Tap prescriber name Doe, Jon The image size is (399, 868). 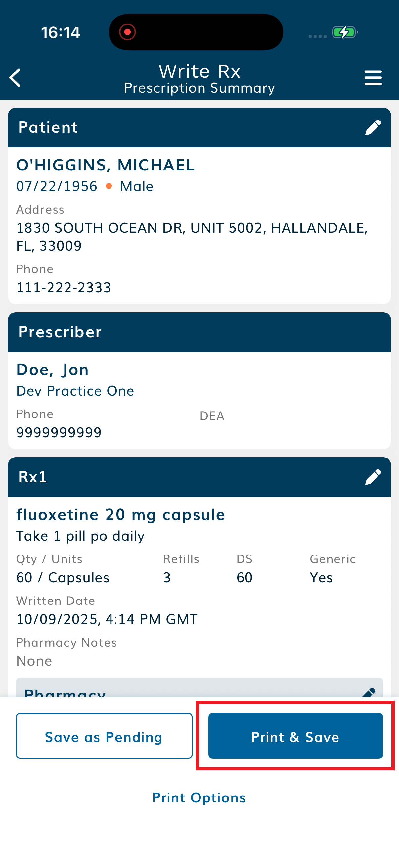pos(53,370)
